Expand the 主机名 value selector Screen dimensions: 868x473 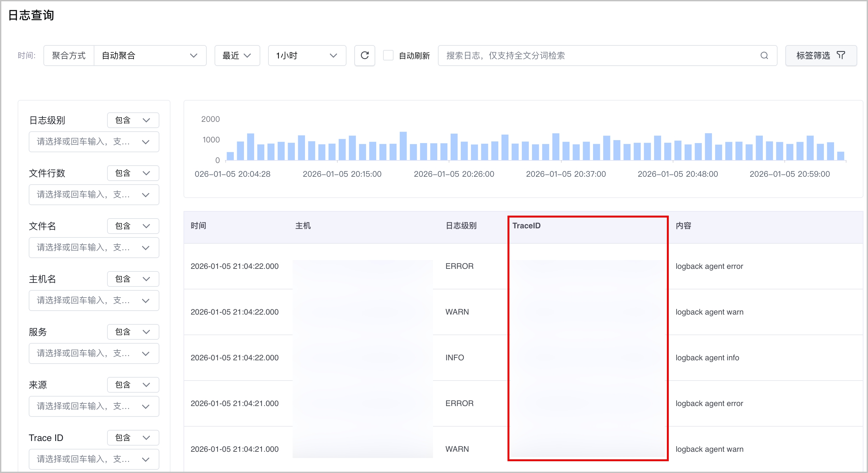point(94,301)
